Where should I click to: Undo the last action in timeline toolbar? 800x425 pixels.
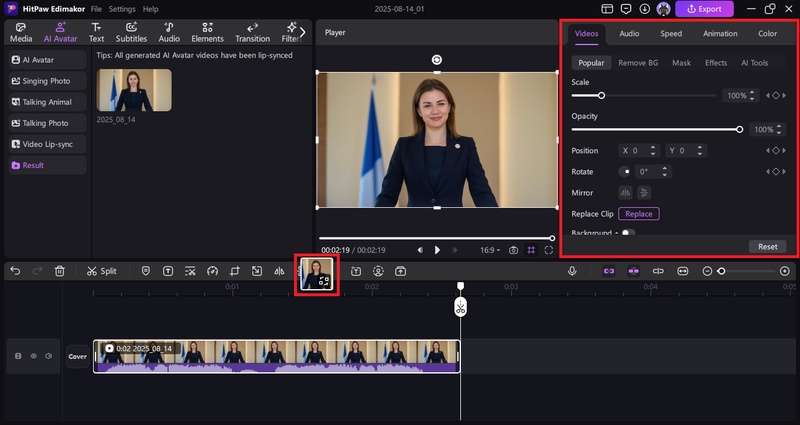[15, 271]
